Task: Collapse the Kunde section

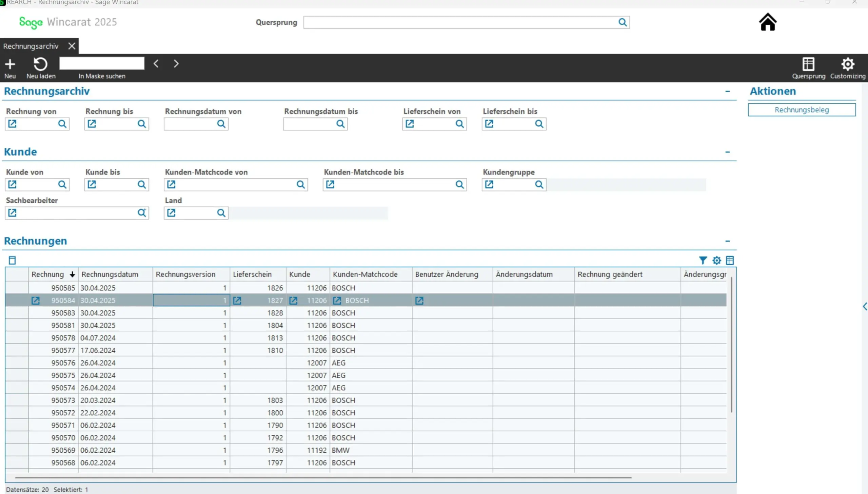Action: point(727,152)
